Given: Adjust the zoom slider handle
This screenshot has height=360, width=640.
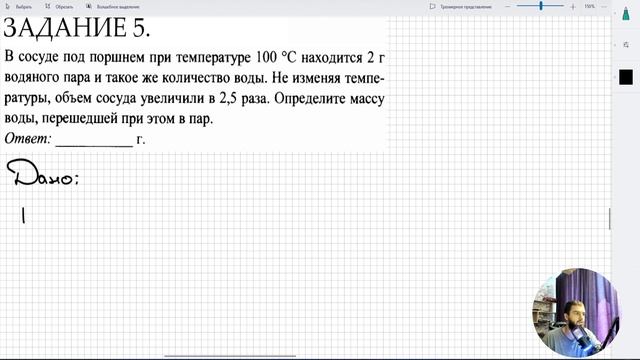Looking at the screenshot, I should point(541,6).
